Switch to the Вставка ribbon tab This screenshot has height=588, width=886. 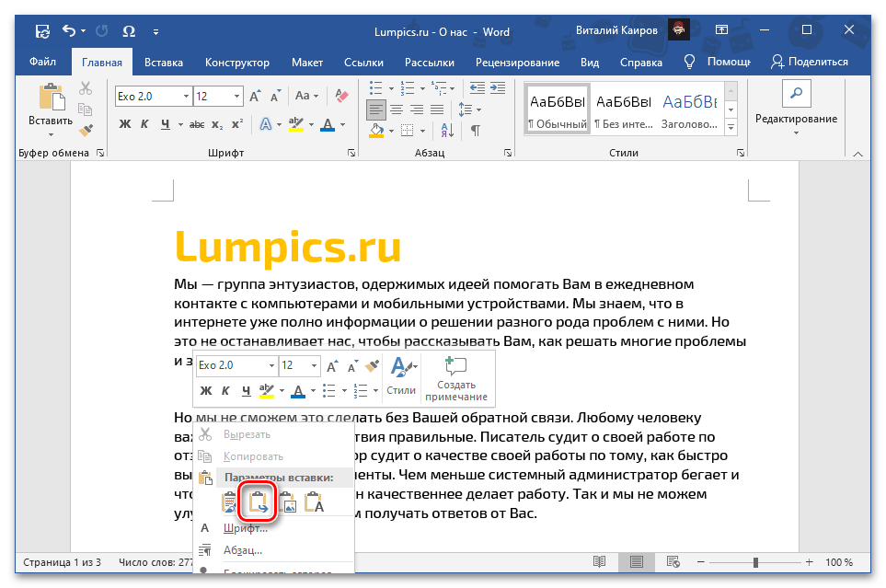[x=164, y=62]
